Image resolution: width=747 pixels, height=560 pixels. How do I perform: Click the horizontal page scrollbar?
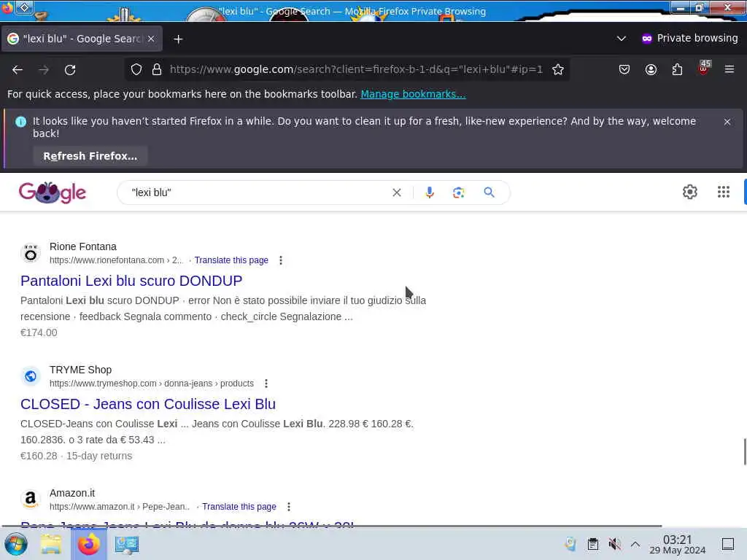[332, 526]
